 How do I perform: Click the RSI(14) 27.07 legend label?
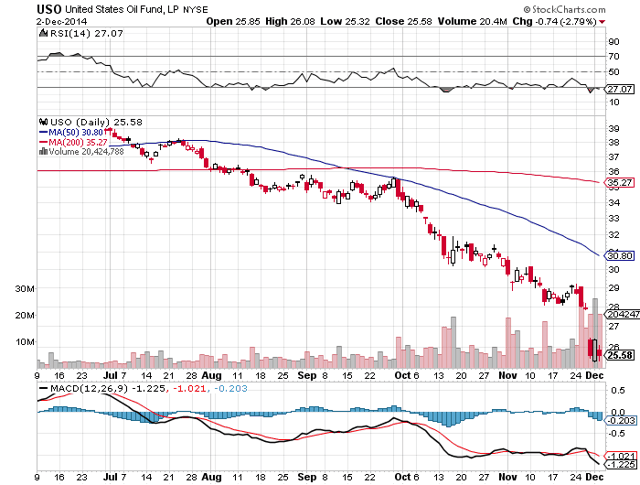(86, 33)
